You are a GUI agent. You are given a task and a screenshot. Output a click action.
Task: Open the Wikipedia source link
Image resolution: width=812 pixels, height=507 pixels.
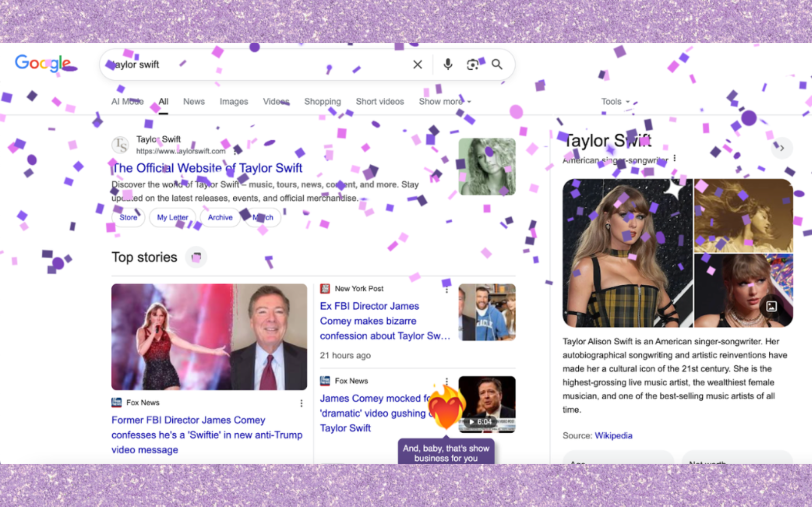pyautogui.click(x=613, y=436)
